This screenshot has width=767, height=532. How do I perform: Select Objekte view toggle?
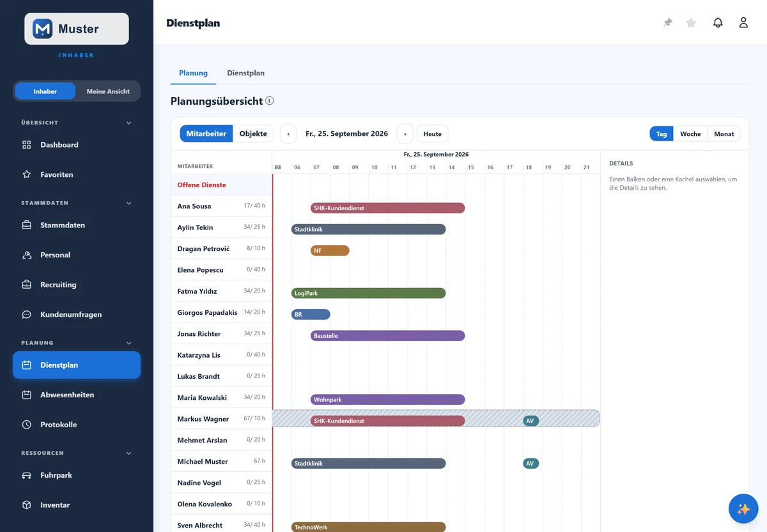tap(253, 133)
